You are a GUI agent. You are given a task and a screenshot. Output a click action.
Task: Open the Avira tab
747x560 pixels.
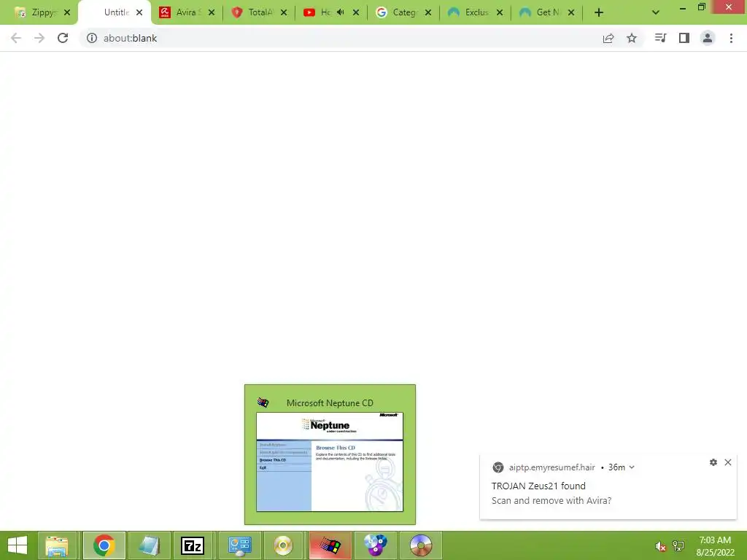(x=186, y=12)
